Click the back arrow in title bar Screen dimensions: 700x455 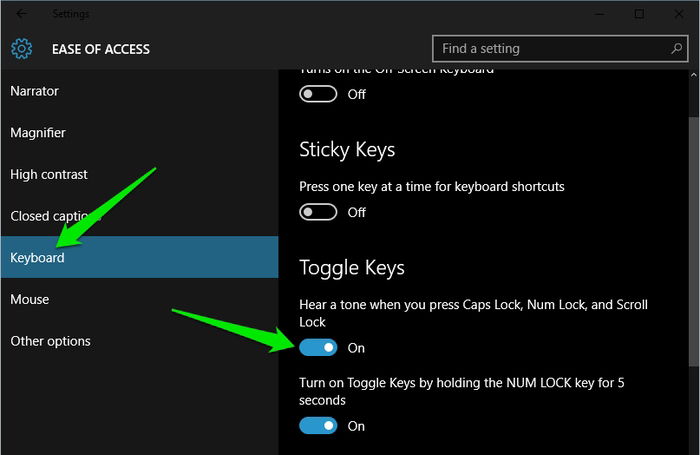21,14
